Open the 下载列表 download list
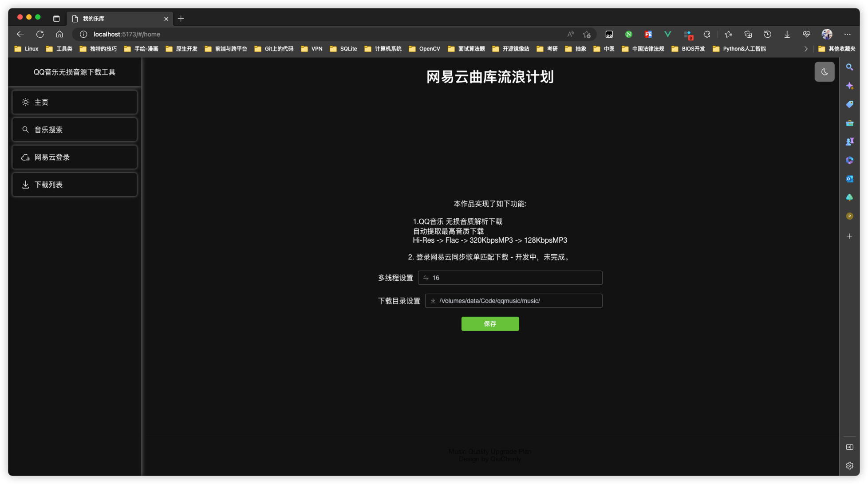This screenshot has height=484, width=868. click(75, 185)
